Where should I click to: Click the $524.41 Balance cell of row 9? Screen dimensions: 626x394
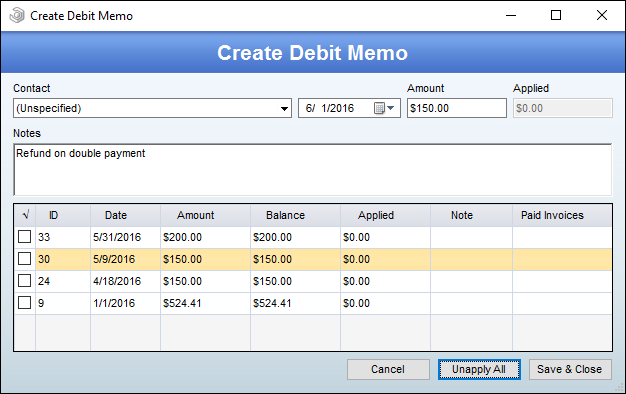(x=295, y=303)
